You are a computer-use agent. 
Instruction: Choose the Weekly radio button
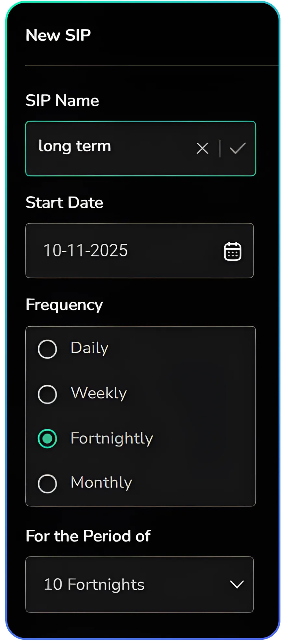(x=47, y=394)
